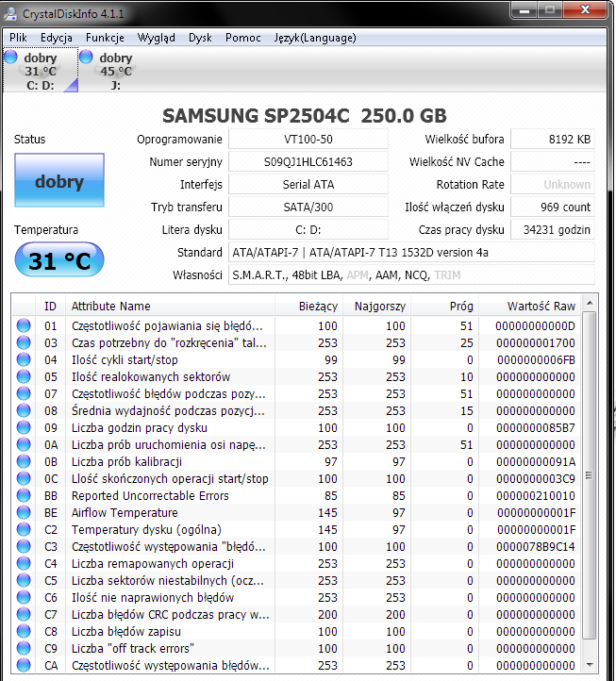Image resolution: width=616 pixels, height=681 pixels.
Task: Click the Najgorszy column header
Action: 377,307
